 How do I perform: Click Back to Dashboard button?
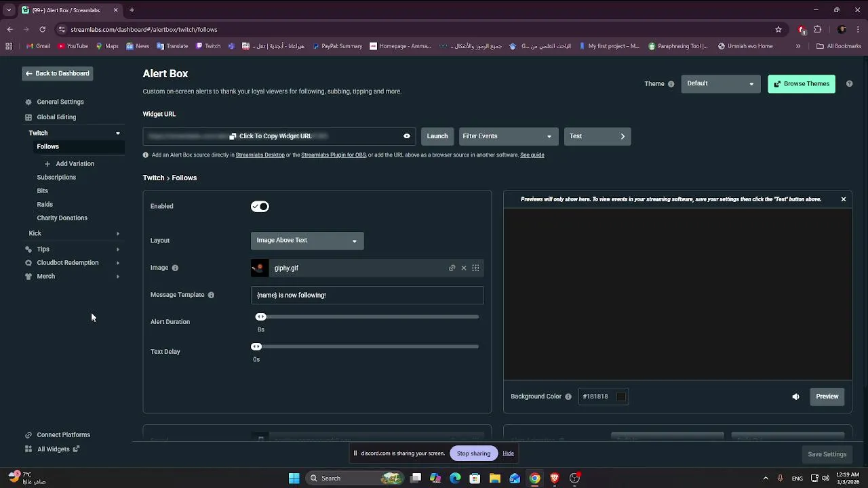click(x=57, y=73)
